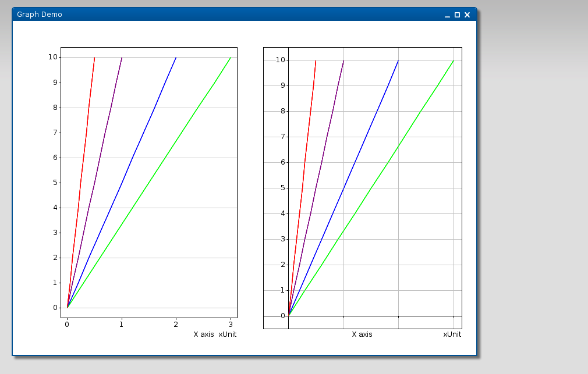This screenshot has height=374, width=588.
Task: Click the blue line in left graph
Action: (122, 183)
